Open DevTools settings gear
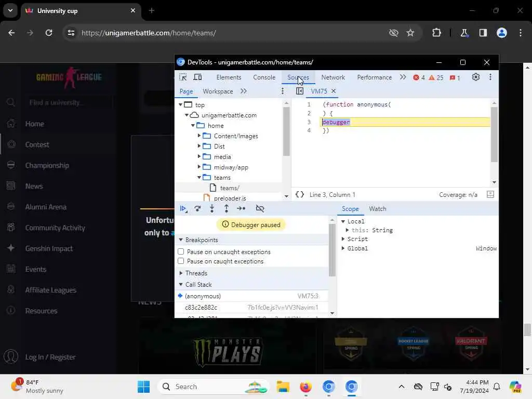532x399 pixels. [x=476, y=77]
